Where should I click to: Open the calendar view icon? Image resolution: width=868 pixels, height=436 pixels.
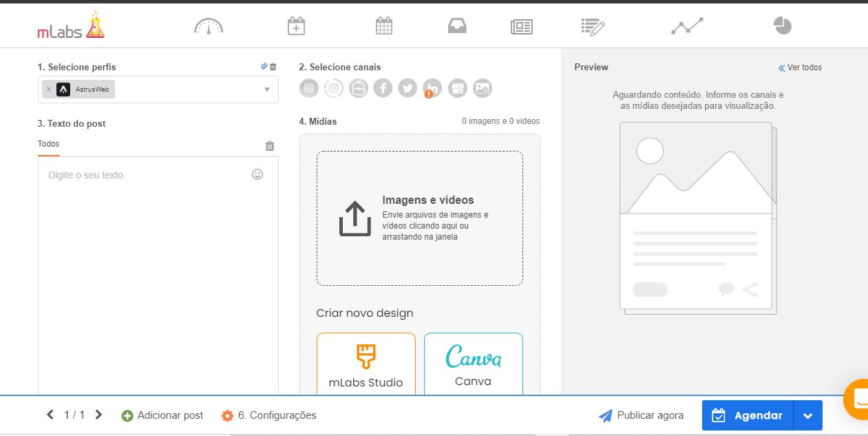pos(383,26)
